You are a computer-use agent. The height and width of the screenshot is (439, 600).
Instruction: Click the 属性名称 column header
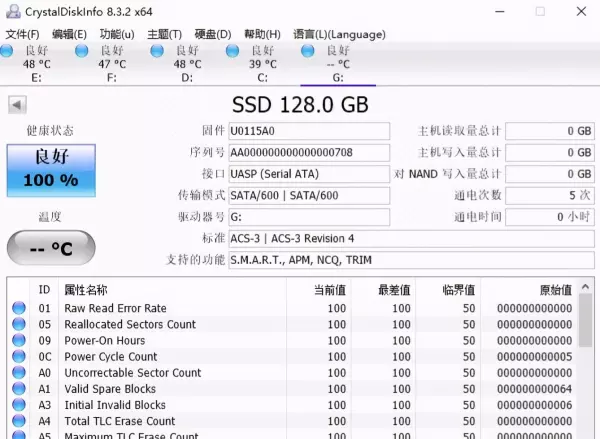[x=172, y=290]
